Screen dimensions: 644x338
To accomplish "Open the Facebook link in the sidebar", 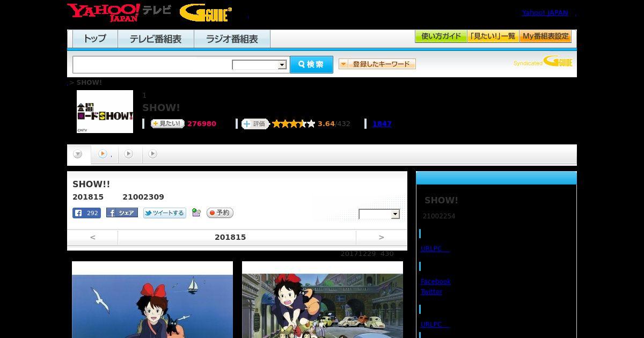I will [436, 282].
